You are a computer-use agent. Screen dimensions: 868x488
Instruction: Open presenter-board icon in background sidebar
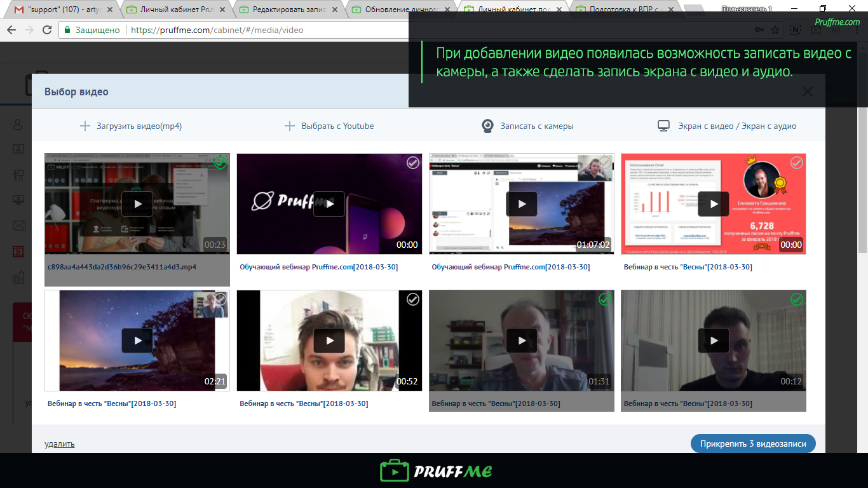[x=18, y=175]
